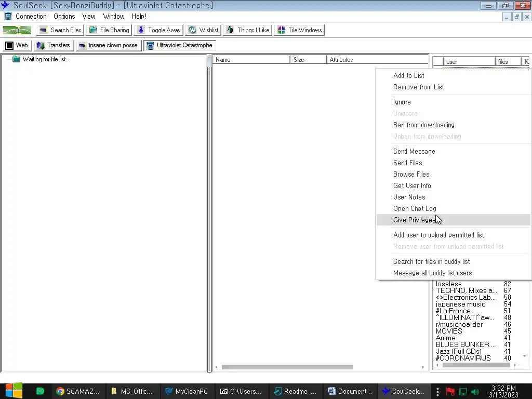Select Open Chat Log
Screen dimensions: 532x399
pyautogui.click(x=453, y=209)
